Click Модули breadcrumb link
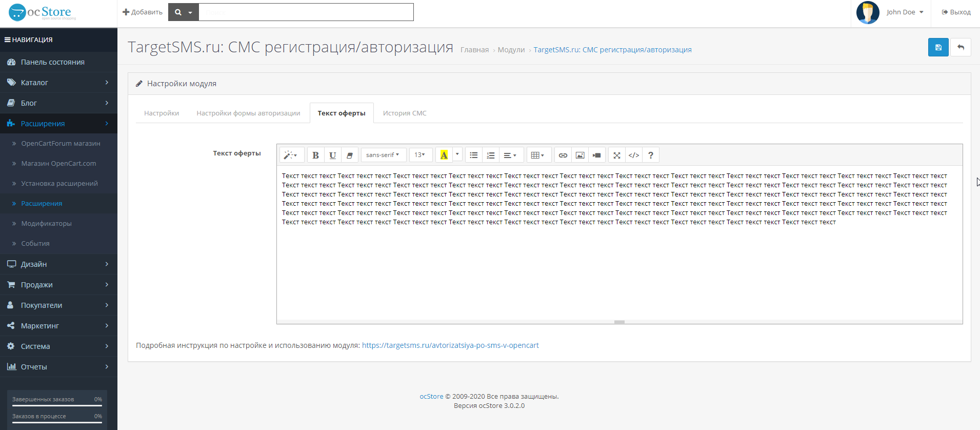The height and width of the screenshot is (430, 980). (x=511, y=50)
